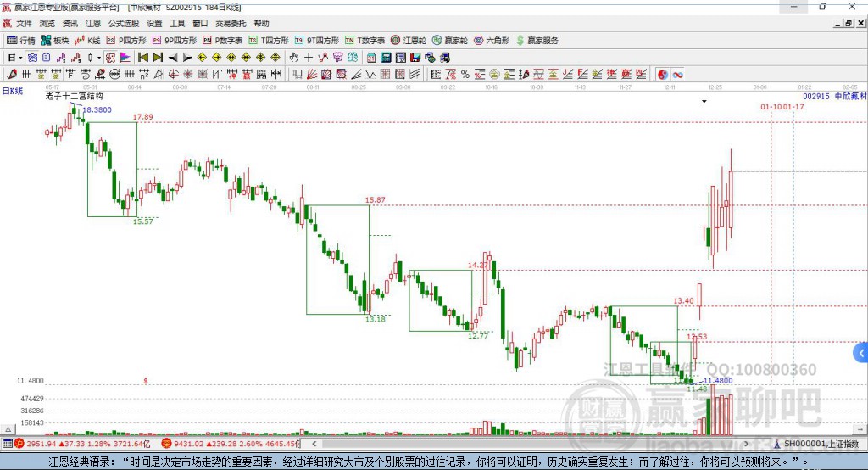Toggle the blue infinity loop icon
Viewport: 868px width, 470px height.
[677, 75]
